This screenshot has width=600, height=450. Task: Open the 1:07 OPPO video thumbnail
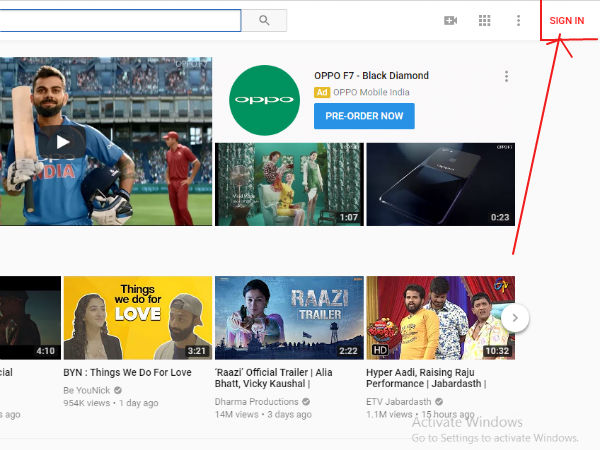289,184
